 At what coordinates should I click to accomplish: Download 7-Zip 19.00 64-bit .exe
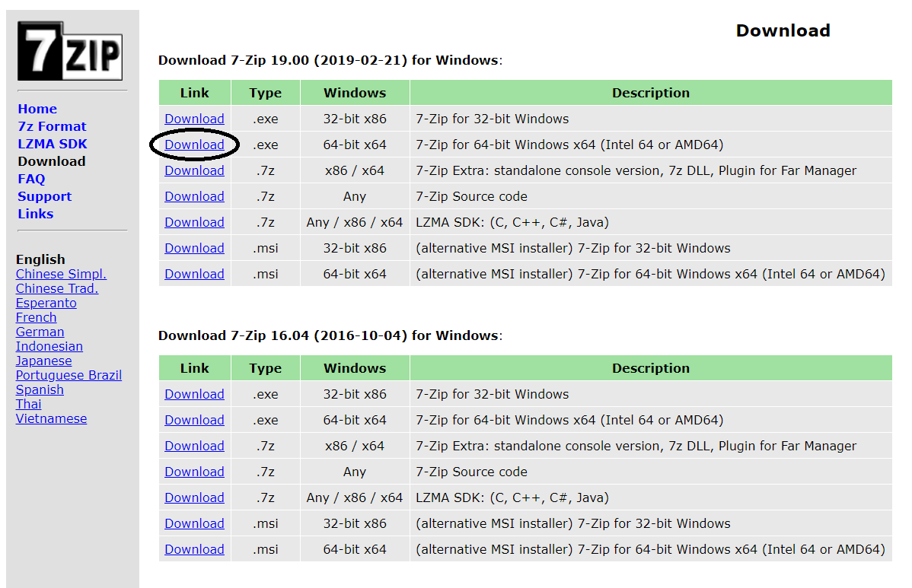(194, 145)
